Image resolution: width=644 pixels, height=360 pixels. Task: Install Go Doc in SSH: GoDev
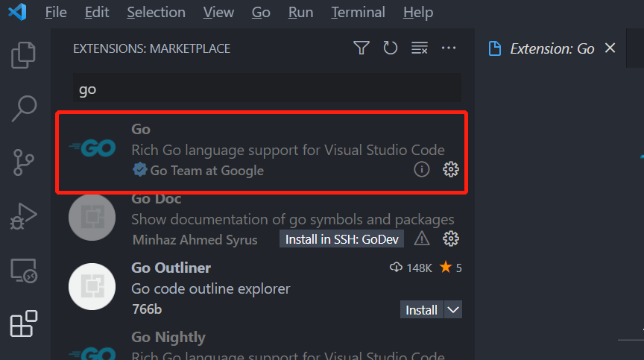[x=341, y=239]
